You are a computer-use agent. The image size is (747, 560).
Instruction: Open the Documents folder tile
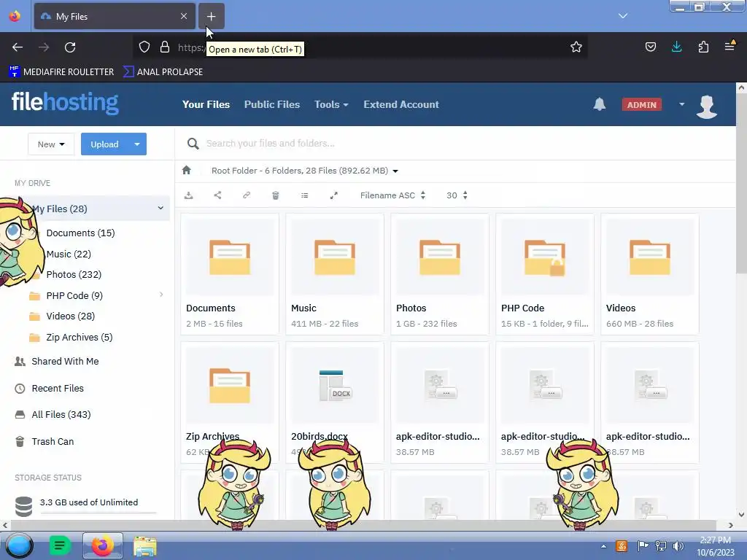pos(230,274)
